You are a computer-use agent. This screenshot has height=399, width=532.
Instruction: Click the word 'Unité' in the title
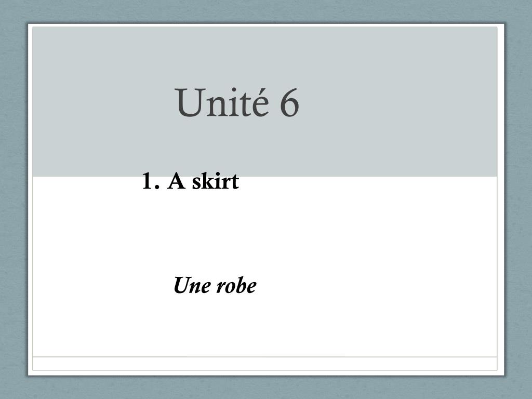point(222,102)
